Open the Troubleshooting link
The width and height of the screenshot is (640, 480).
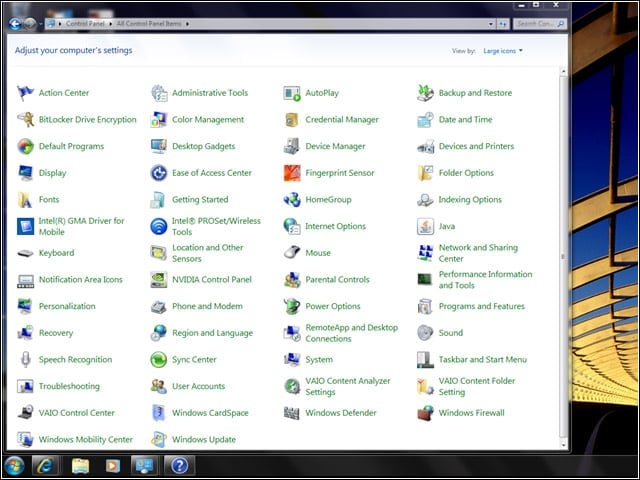point(69,386)
